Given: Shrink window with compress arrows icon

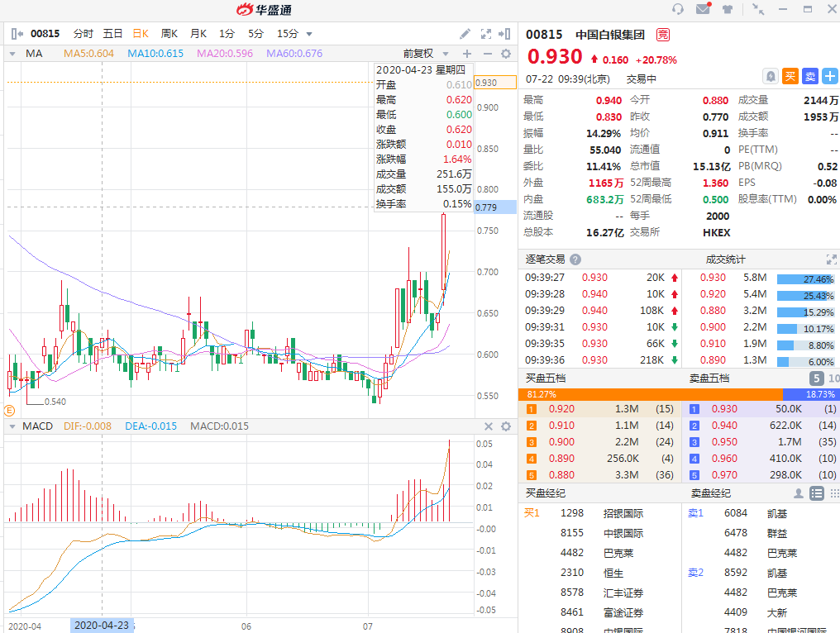Looking at the screenshot, I should click(x=758, y=9).
